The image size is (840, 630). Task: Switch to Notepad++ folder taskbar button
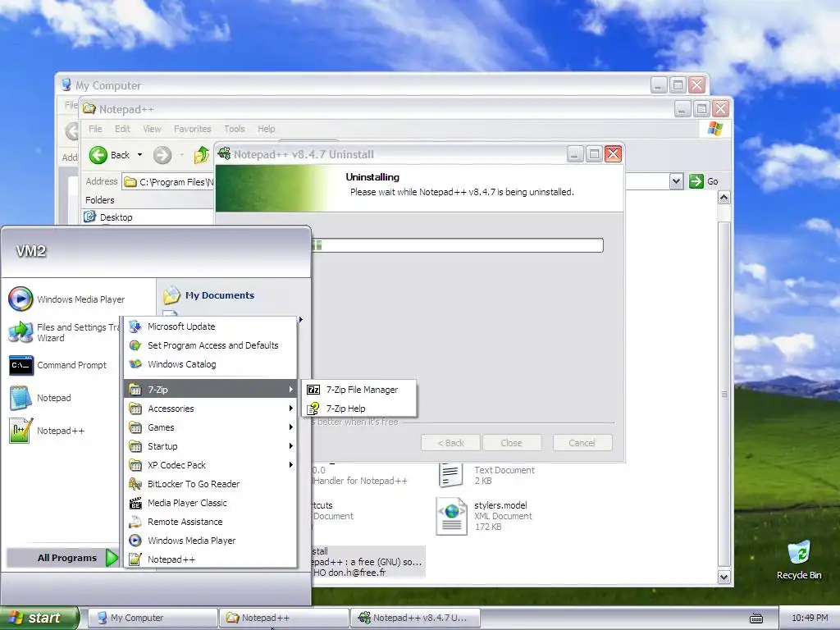point(284,618)
